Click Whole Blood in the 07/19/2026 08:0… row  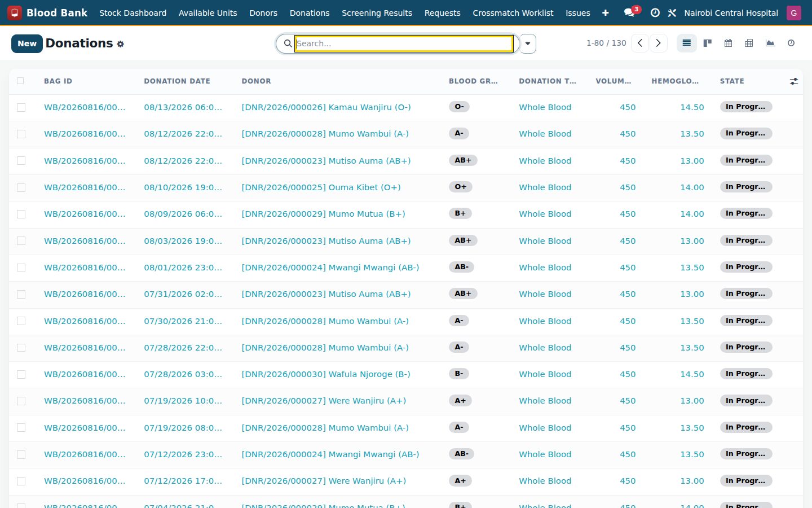tap(545, 428)
